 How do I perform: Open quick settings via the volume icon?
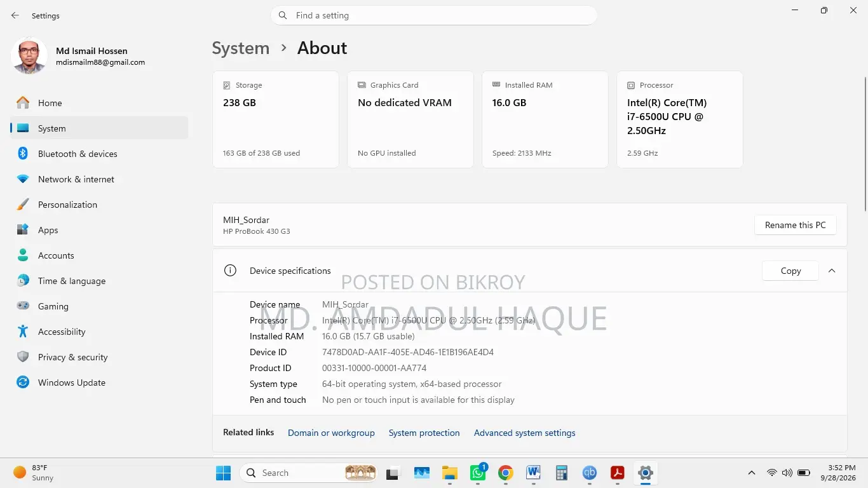[x=787, y=473]
